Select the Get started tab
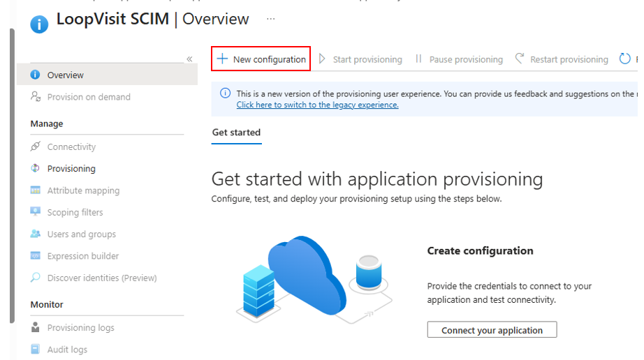This screenshot has width=644, height=360. [236, 133]
